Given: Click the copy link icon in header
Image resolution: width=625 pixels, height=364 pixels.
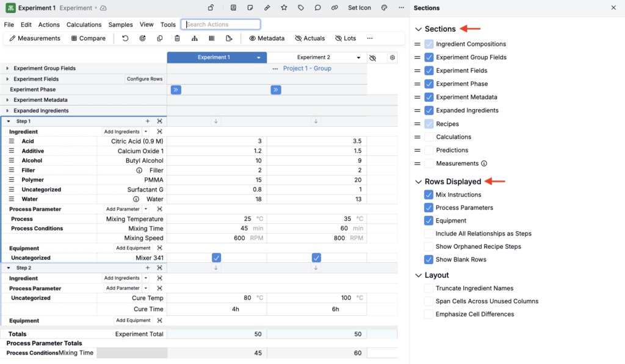Looking at the screenshot, I should 334,8.
